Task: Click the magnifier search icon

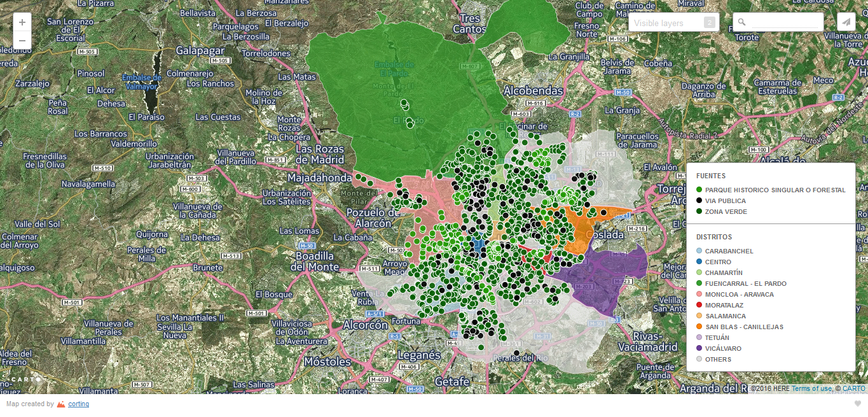Action: [741, 22]
